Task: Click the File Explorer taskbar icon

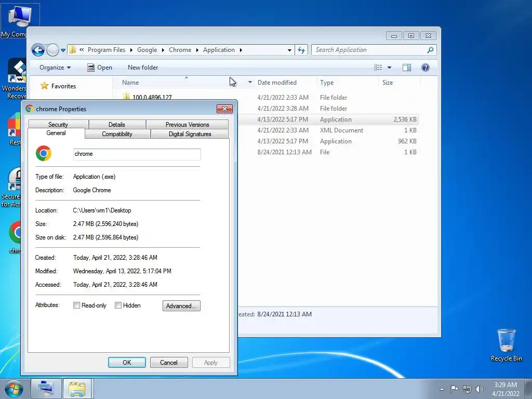Action: coord(77,389)
